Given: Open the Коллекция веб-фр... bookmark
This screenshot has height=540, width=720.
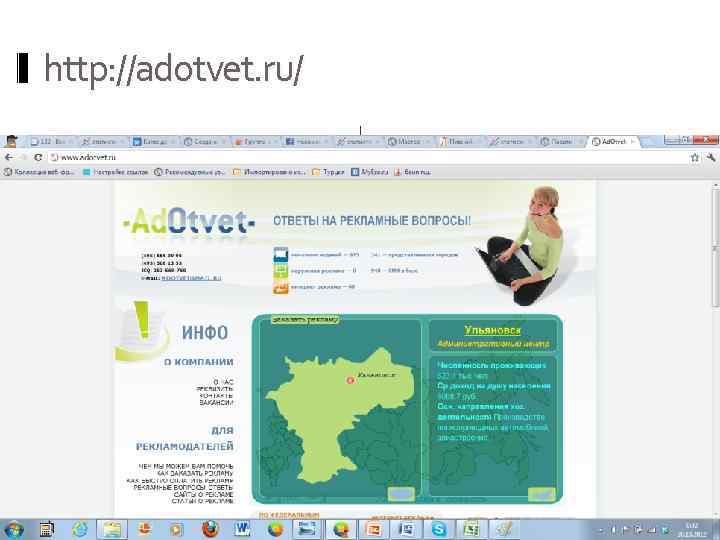Looking at the screenshot, I should [39, 172].
